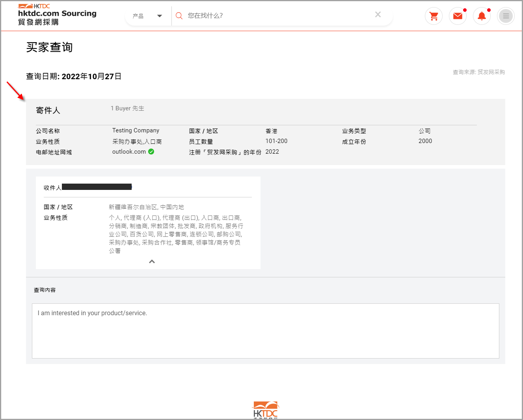The image size is (523, 420).
Task: Click the recipient business nature list
Action: (176, 234)
